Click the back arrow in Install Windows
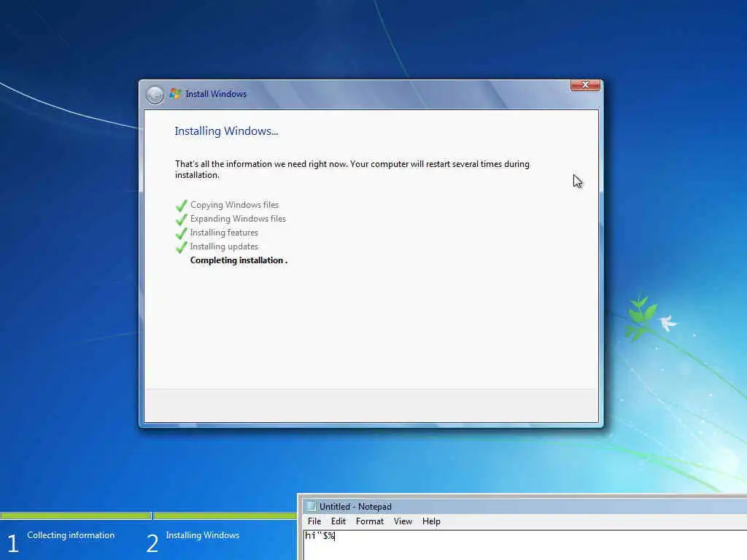747x560 pixels. (155, 94)
